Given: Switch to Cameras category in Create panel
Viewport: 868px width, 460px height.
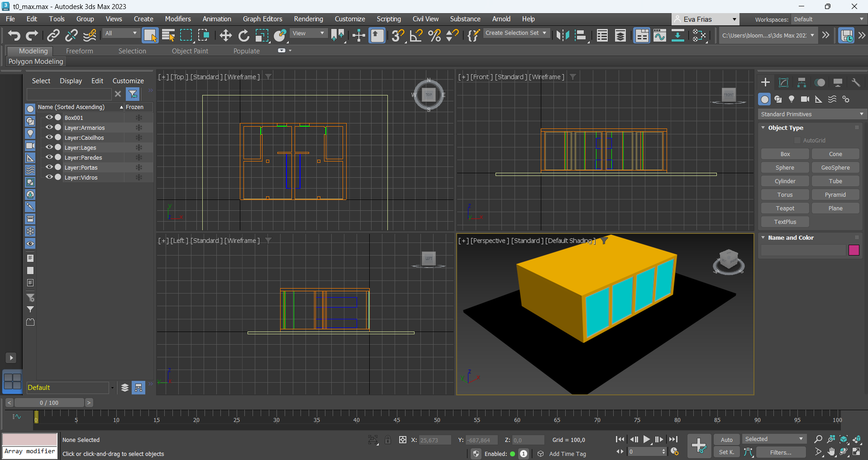Looking at the screenshot, I should point(805,99).
